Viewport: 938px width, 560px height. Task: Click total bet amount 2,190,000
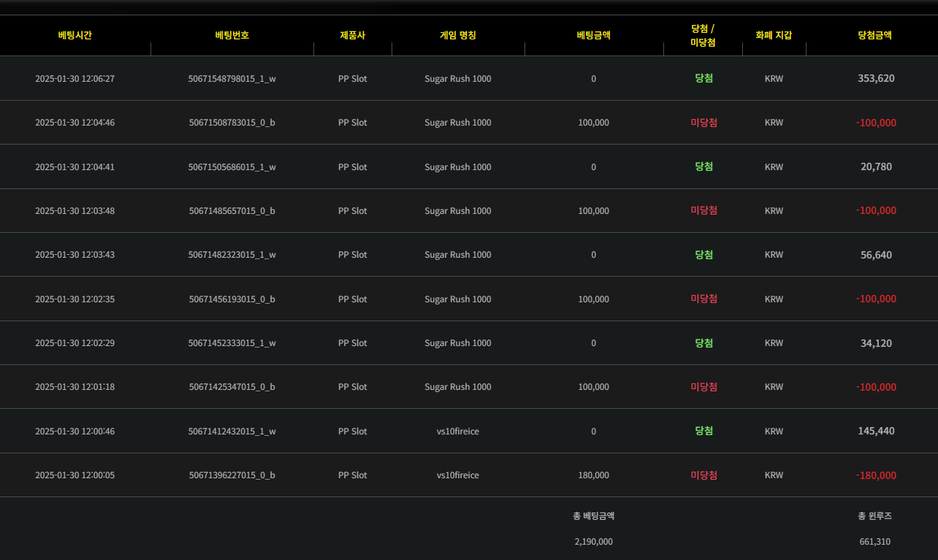pyautogui.click(x=593, y=542)
